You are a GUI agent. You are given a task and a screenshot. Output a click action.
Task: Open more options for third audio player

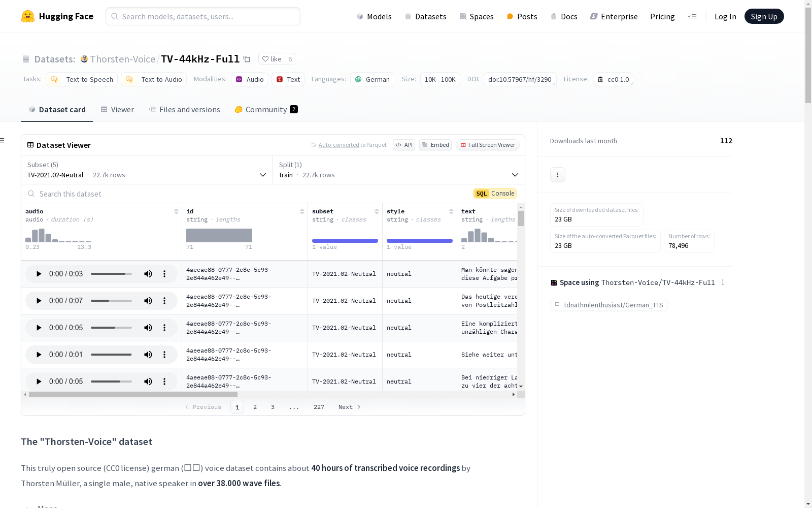coord(164,328)
